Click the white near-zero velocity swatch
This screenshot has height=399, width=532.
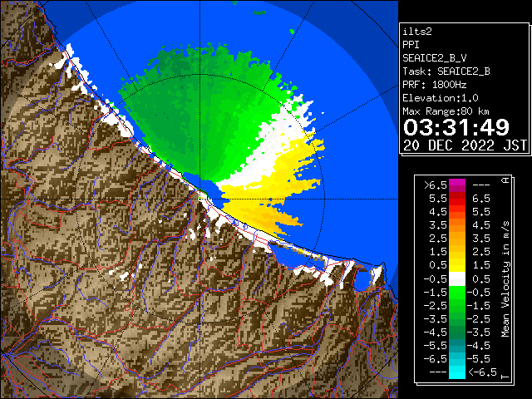[457, 279]
